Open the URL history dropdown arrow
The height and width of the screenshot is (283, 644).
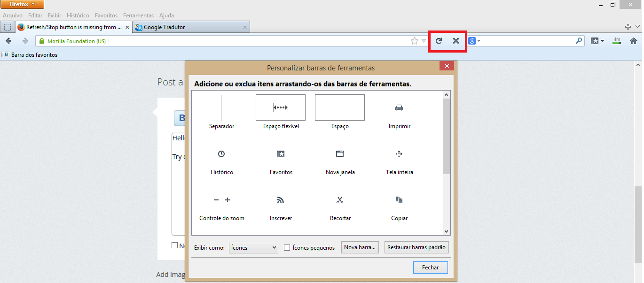point(424,41)
